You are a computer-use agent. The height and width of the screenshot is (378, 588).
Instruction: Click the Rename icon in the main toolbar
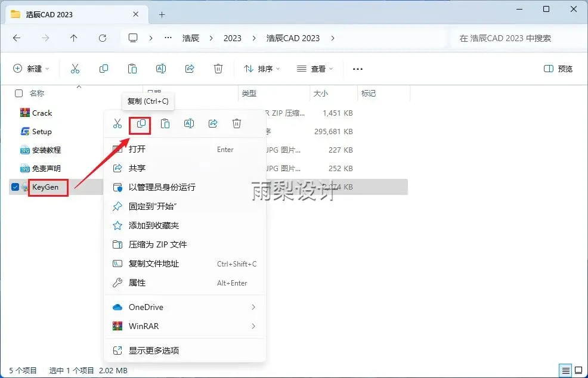coord(161,69)
